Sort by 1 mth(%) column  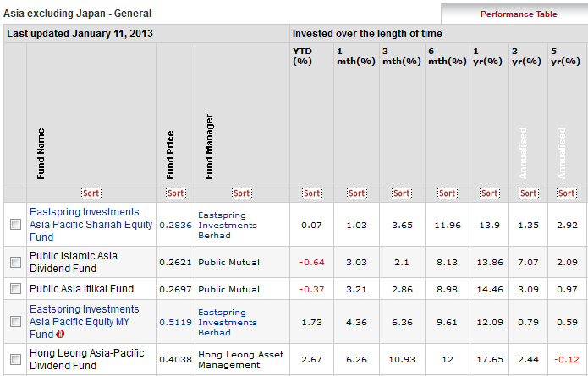point(357,193)
